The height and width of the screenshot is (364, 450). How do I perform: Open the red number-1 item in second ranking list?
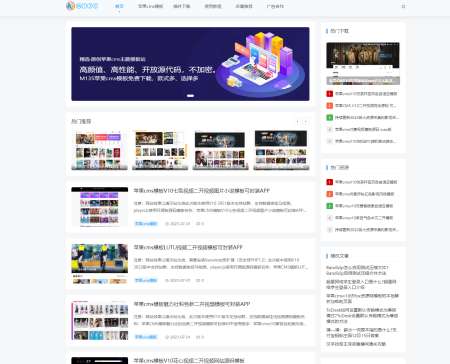(x=362, y=182)
